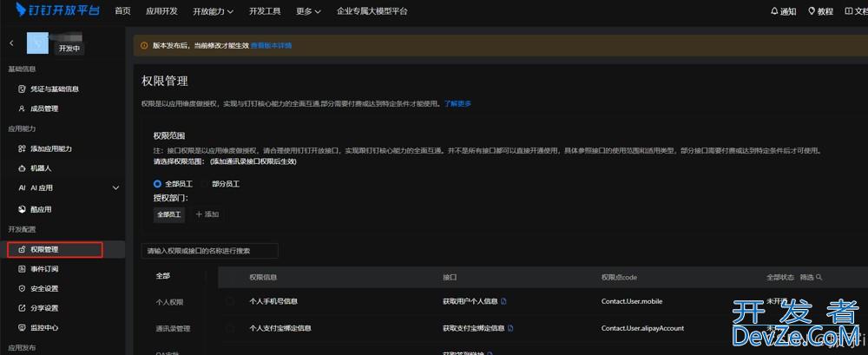Viewport: 868px width, 355px height.
Task: Toggle the select-all checkbox in table header
Action: tap(230, 277)
